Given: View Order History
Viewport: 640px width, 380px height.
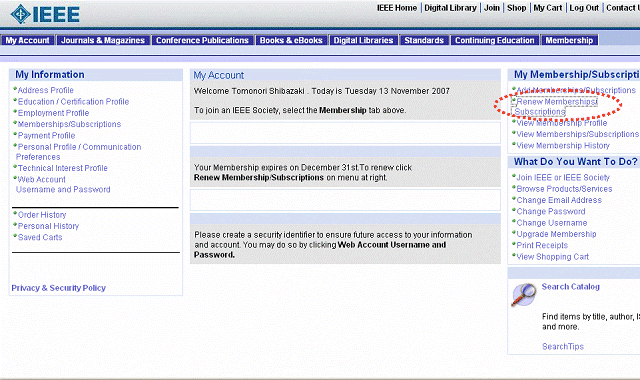Looking at the screenshot, I should point(42,215).
